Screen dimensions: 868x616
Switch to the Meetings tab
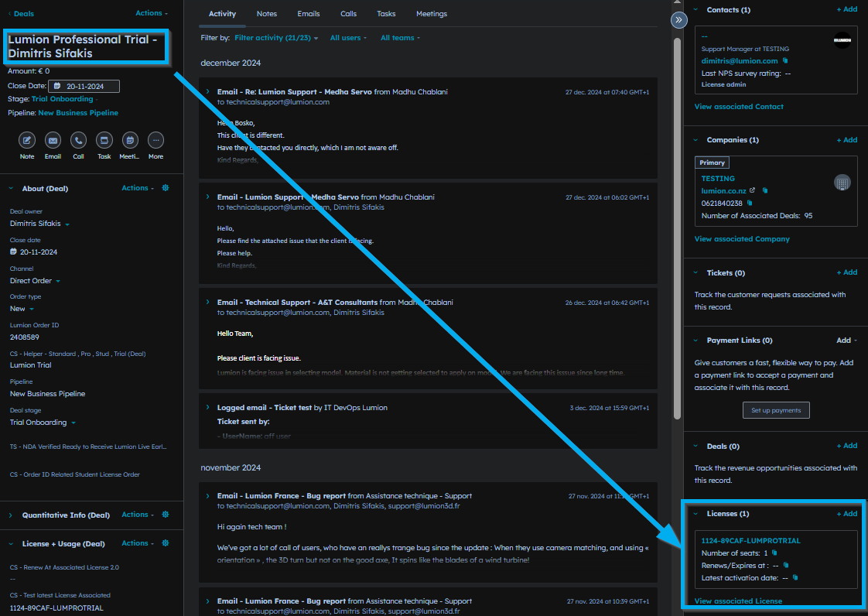(x=431, y=14)
